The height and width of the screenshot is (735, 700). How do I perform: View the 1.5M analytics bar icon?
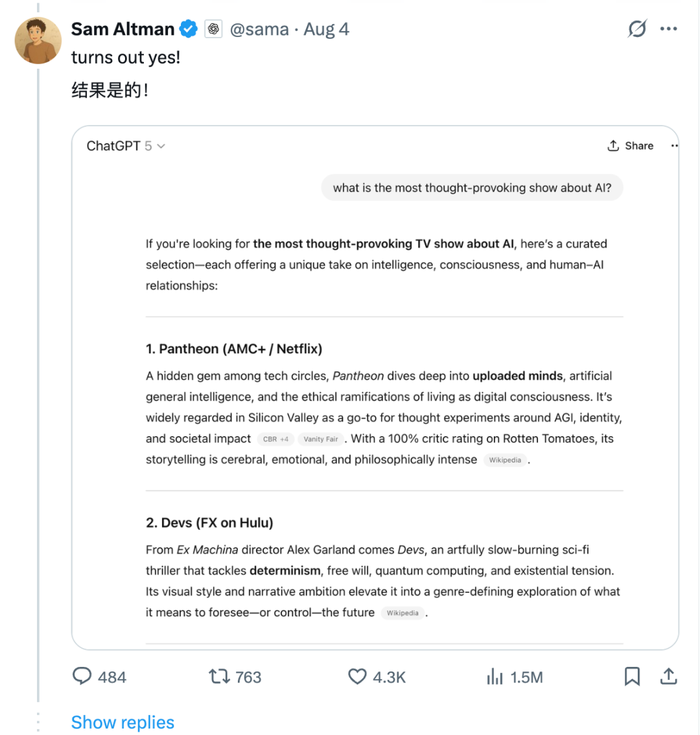click(495, 677)
